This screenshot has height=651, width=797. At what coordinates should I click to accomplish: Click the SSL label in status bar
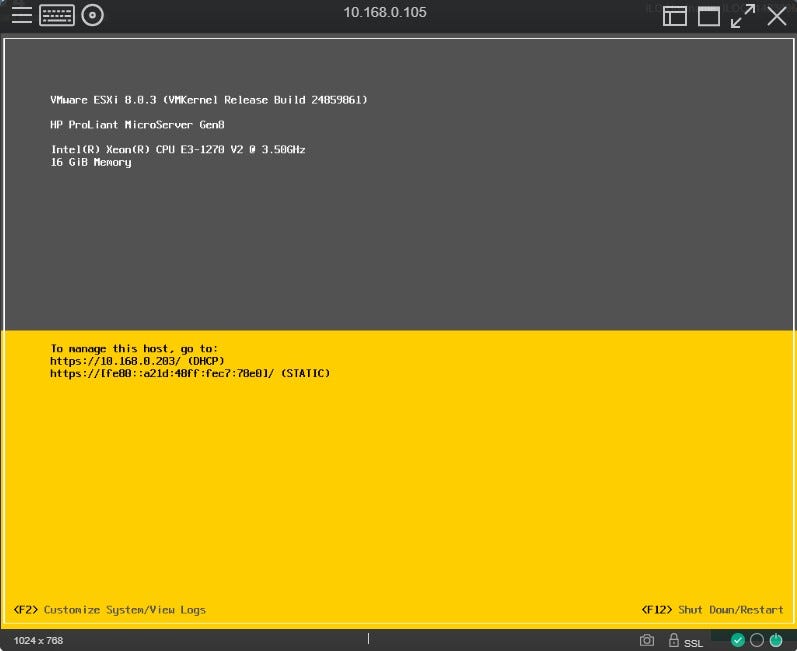pos(693,643)
